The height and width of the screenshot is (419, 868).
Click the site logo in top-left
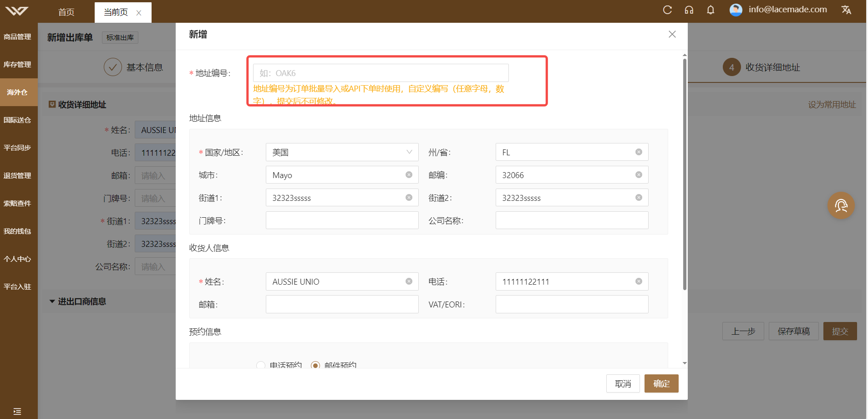click(17, 11)
